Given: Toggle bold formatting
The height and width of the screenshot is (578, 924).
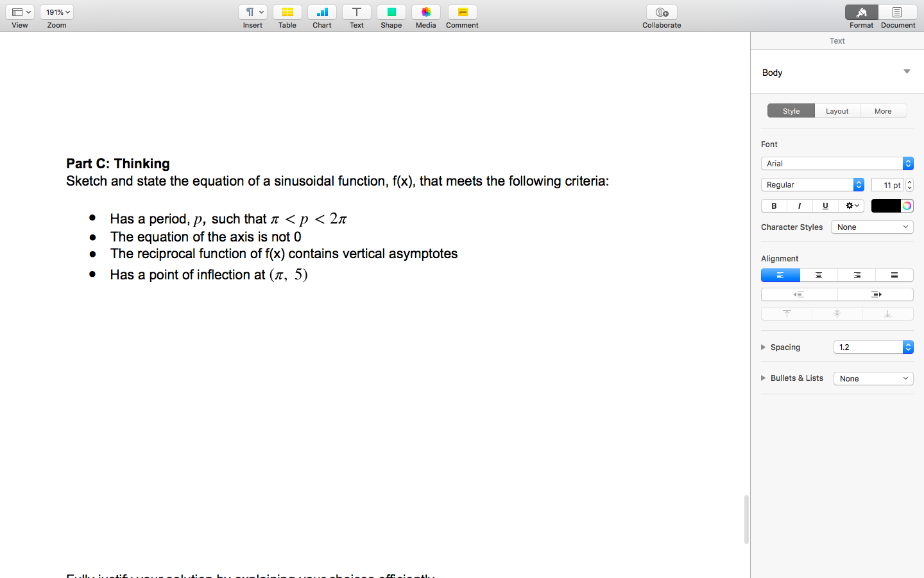Looking at the screenshot, I should 773,206.
